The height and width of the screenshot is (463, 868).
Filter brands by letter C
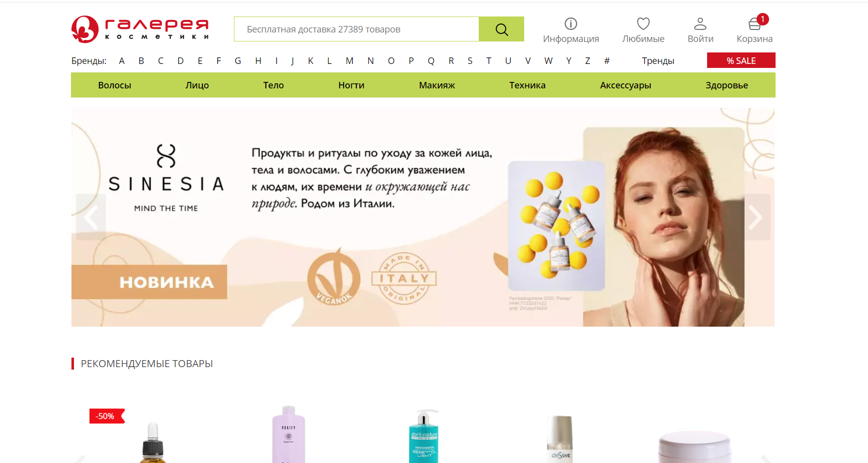160,60
